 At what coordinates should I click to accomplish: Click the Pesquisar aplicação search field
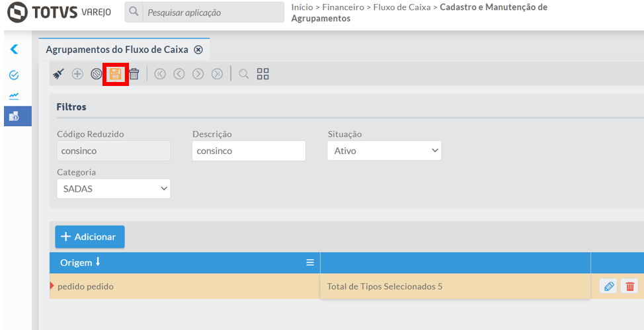(x=213, y=13)
